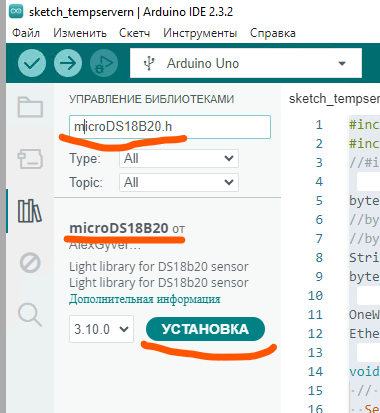Screen dimensions: 380x413
Task: Click the Topic: label
Action: (86, 183)
